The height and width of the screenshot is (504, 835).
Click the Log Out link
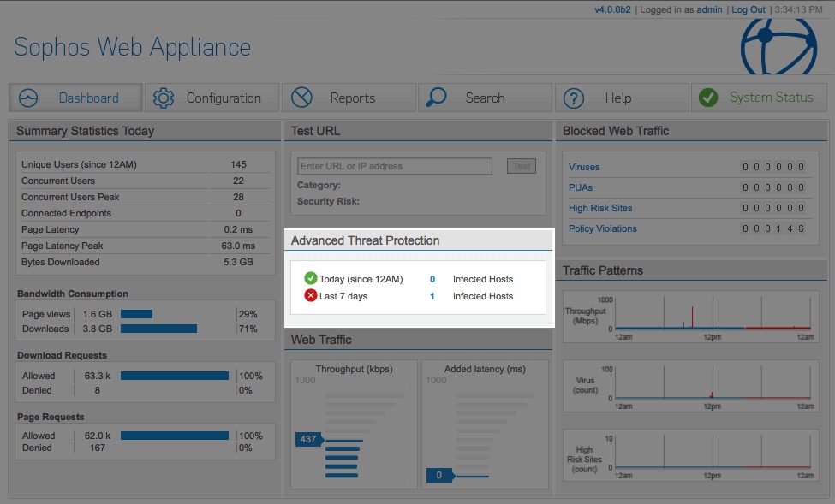pos(749,9)
